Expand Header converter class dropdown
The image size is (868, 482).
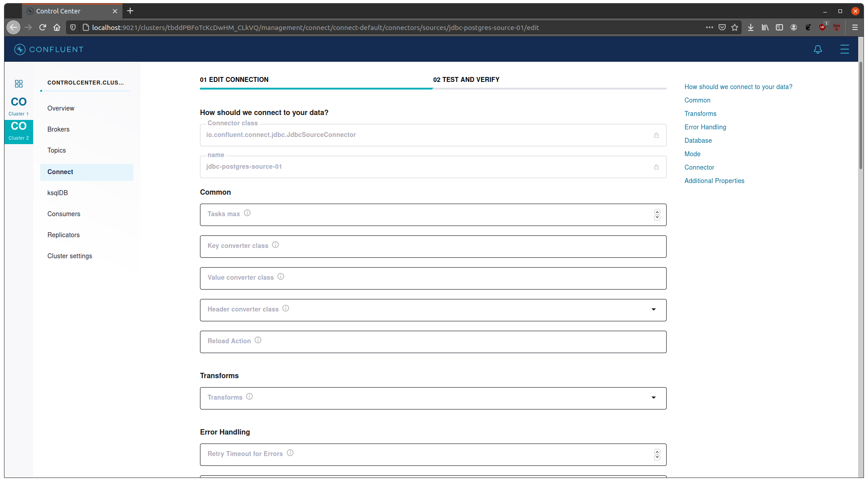pos(654,309)
